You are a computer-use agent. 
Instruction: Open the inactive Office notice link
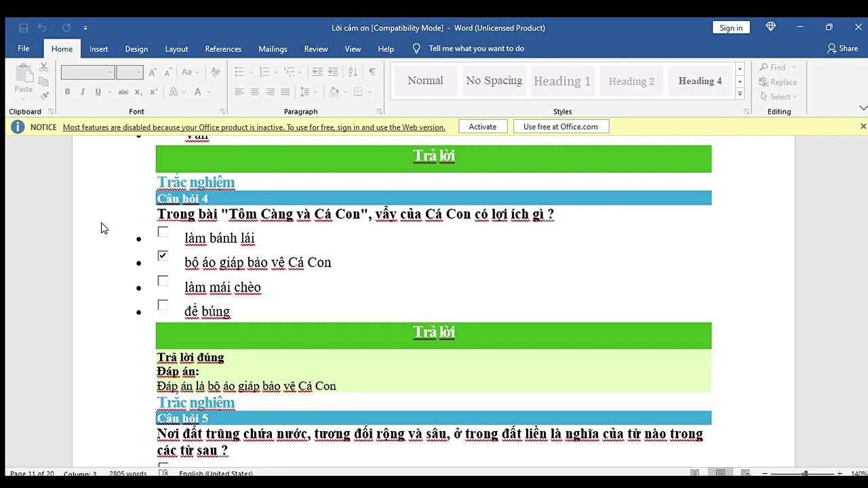[254, 127]
